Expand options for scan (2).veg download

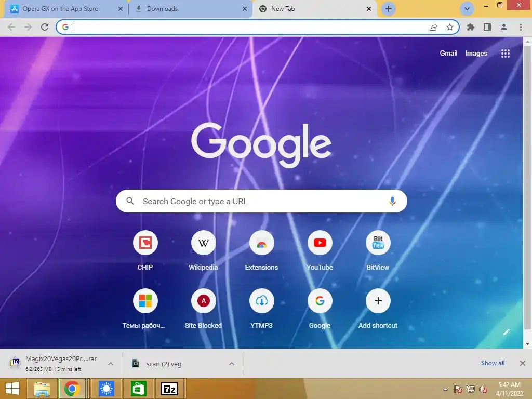point(232,364)
